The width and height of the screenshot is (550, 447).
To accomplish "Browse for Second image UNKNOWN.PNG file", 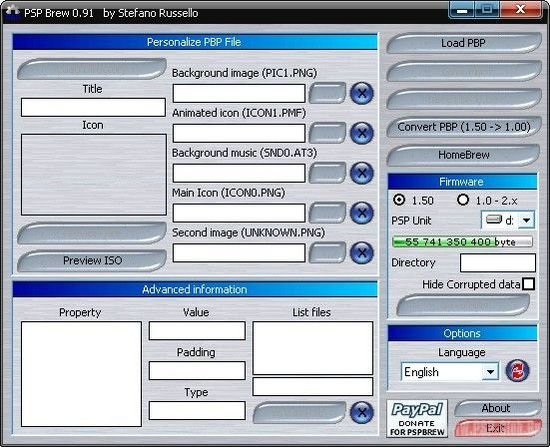I will pyautogui.click(x=327, y=253).
